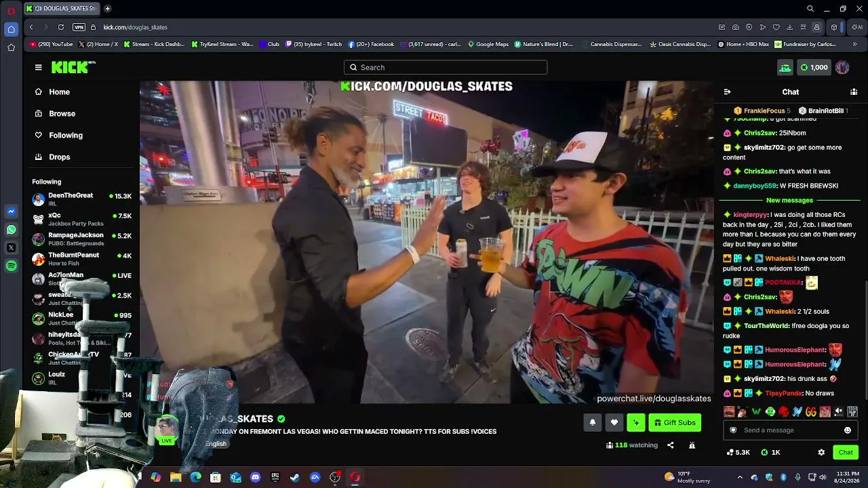Open the emoji picker in chat
The image size is (868, 488).
click(x=847, y=430)
